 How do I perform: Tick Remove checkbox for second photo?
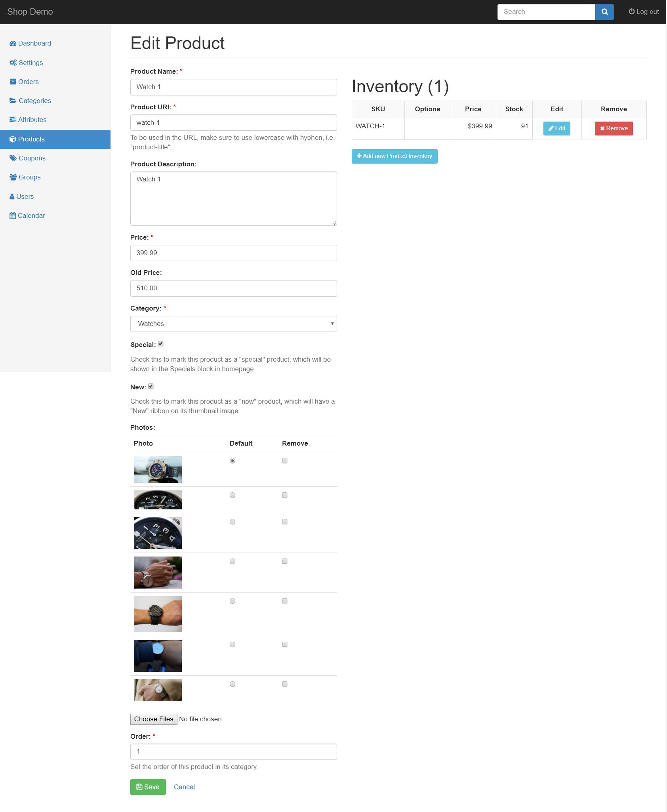click(284, 495)
